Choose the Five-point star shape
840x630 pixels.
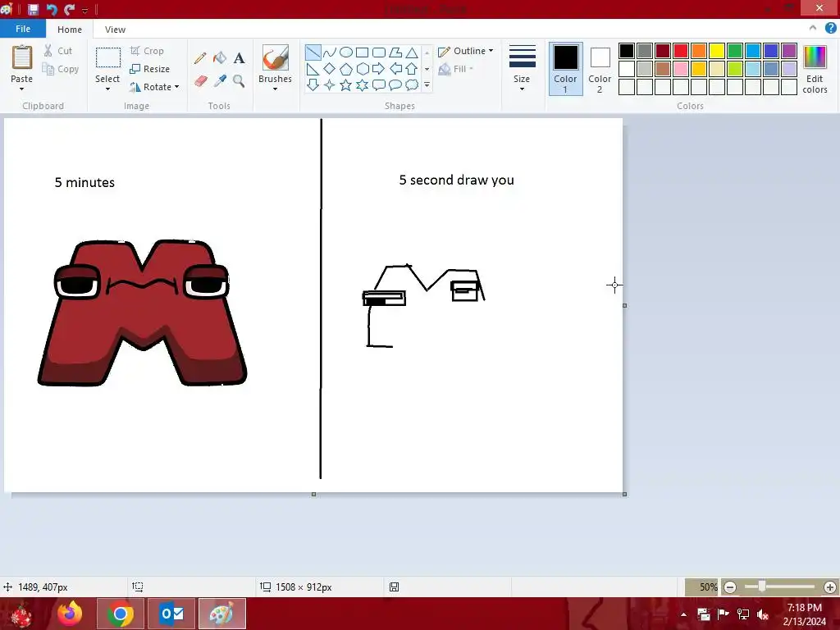[x=346, y=84]
